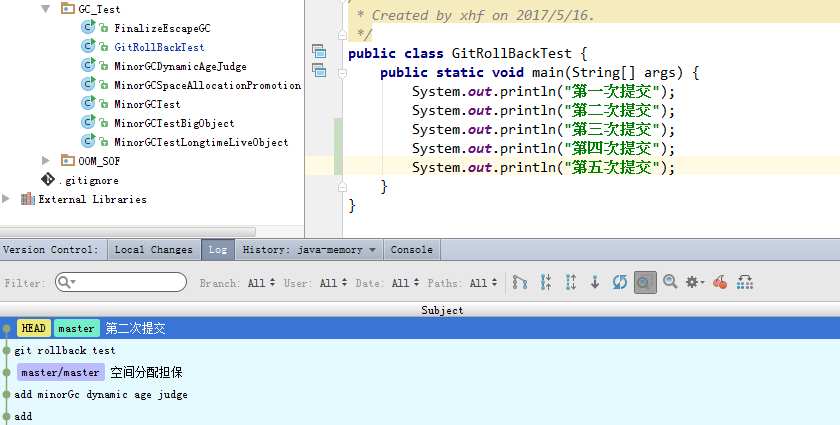Screen dimensions: 840x425
Task: Click gutter icon next to class GitRollBackTest line
Action: (x=319, y=51)
